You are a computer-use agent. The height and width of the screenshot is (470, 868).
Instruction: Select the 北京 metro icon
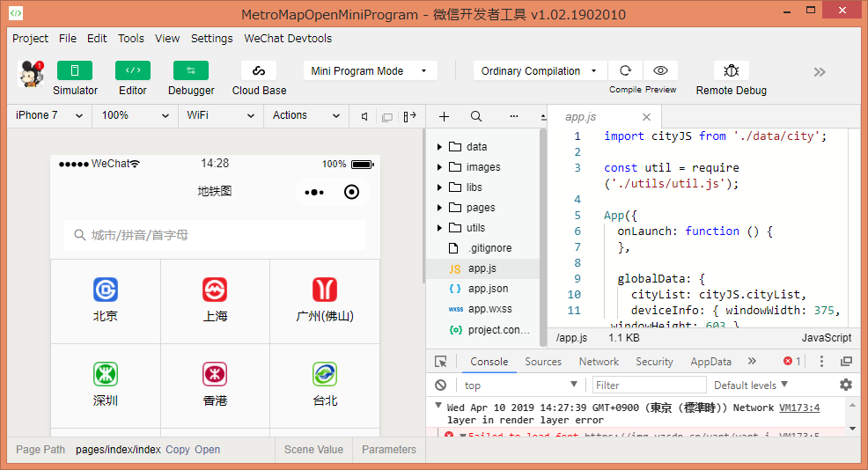tap(105, 290)
